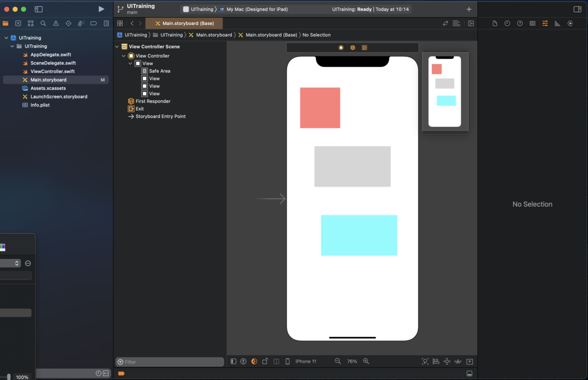Show the History inspector
Image resolution: width=588 pixels, height=380 pixels.
(507, 24)
